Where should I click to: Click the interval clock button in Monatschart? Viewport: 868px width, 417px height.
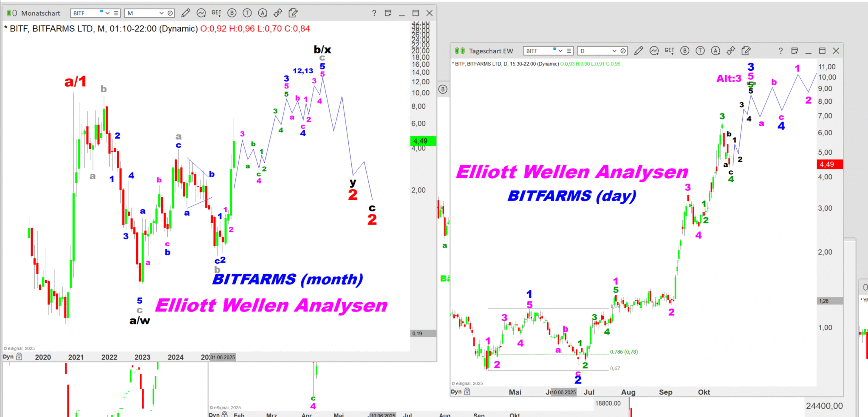coord(170,13)
